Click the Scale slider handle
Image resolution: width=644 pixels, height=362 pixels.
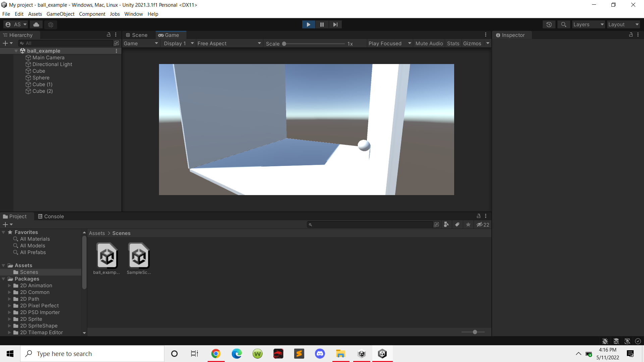pos(284,44)
